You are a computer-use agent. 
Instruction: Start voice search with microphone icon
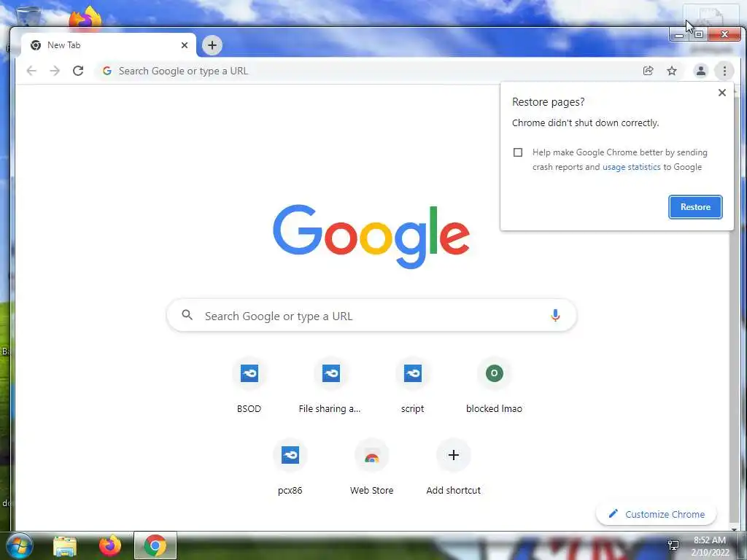[555, 315]
